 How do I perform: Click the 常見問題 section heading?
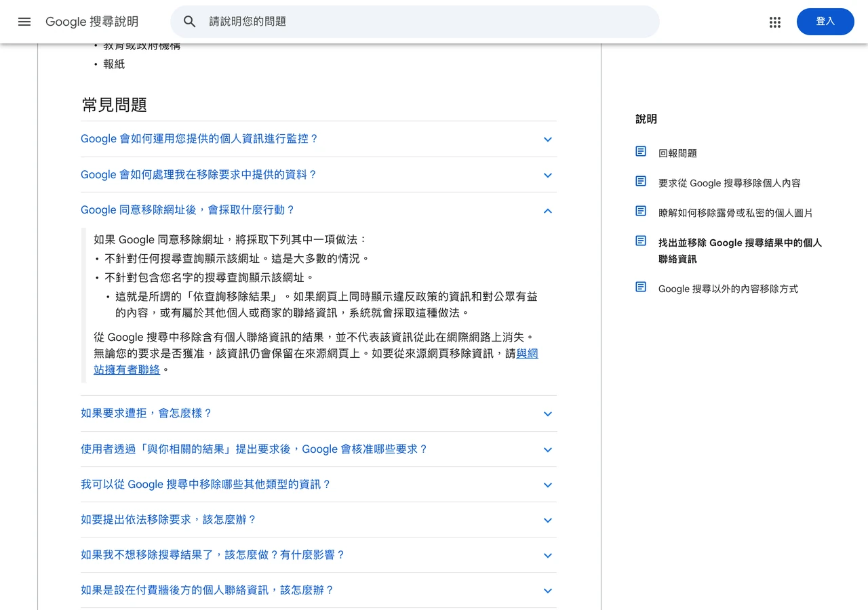(x=115, y=105)
